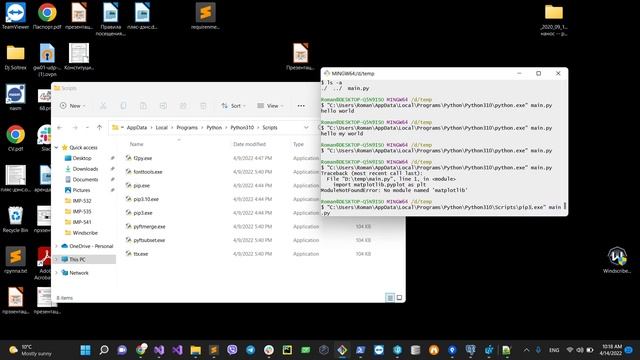Image resolution: width=640 pixels, height=360 pixels.
Task: Click the Windows Start button
Action: (86, 350)
